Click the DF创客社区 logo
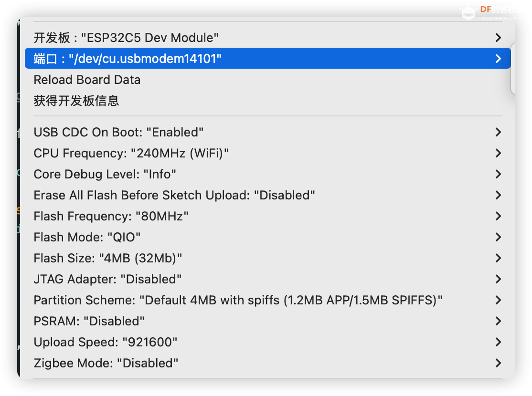 (492, 10)
